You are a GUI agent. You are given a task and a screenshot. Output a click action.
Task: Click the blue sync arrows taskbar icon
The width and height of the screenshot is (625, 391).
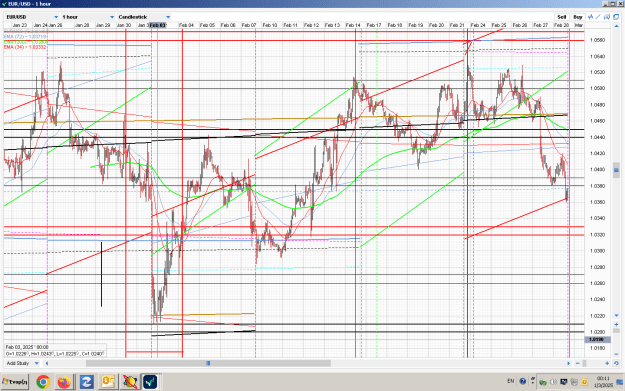coord(86,382)
